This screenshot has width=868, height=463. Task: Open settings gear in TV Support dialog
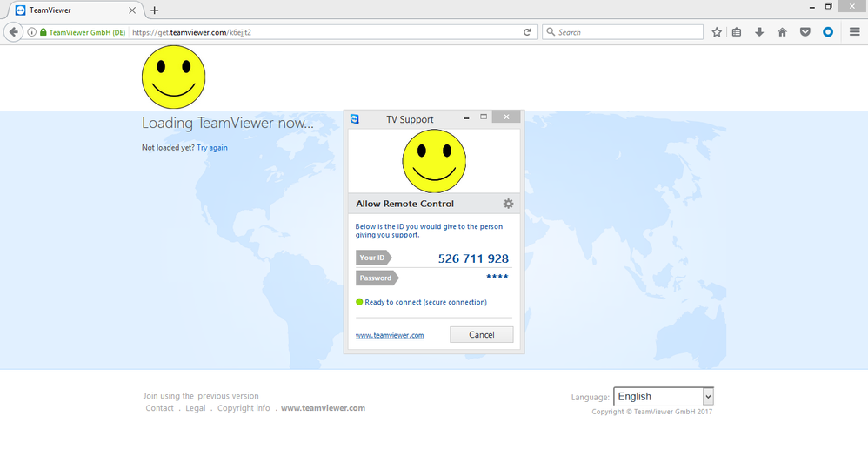(508, 204)
